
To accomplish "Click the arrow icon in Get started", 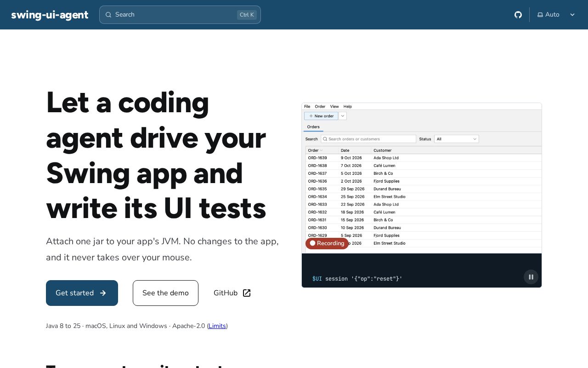I will [103, 293].
